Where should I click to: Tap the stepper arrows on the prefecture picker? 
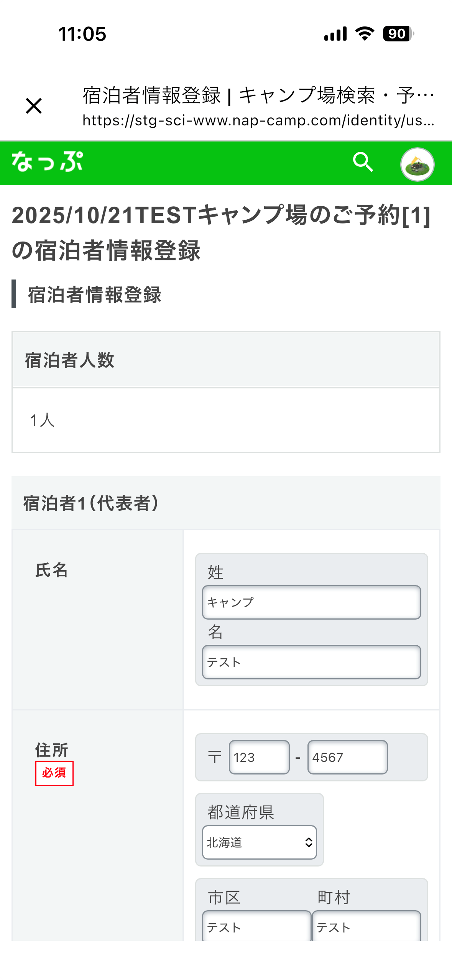click(309, 842)
